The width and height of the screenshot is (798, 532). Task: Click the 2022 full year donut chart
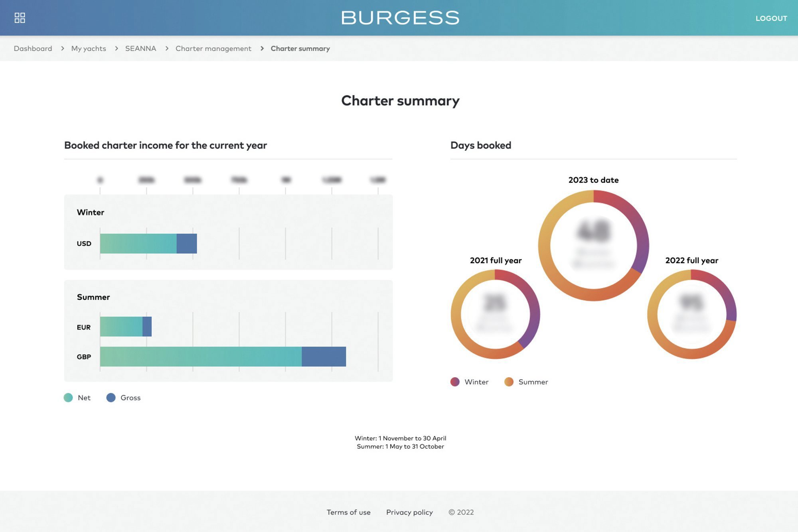tap(691, 314)
